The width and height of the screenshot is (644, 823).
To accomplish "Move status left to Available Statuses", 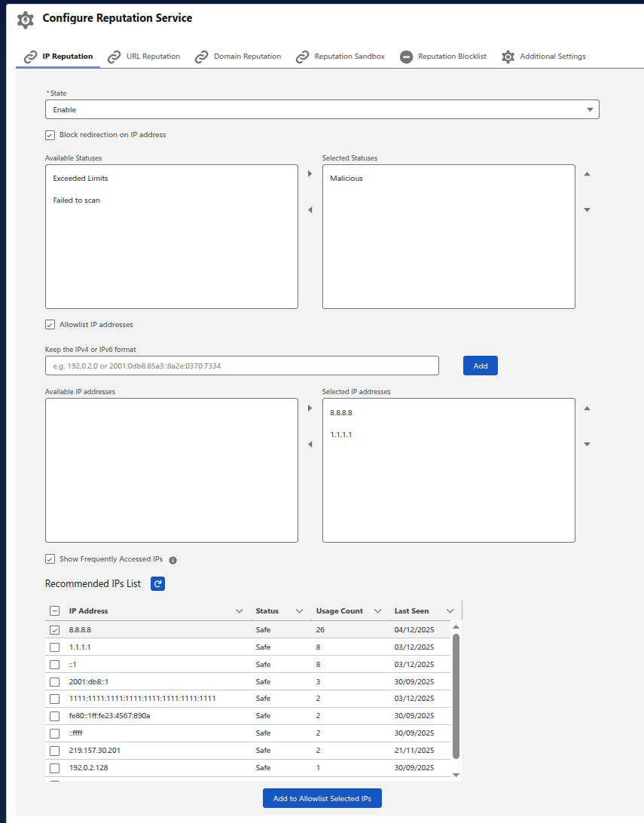I will (x=310, y=210).
